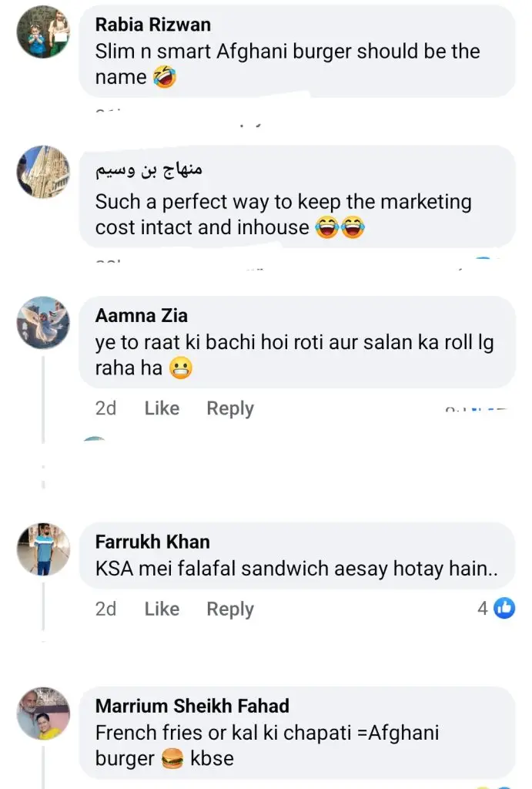Screen dimensions: 532x789
Task: Click the Rabia Rizwan commenter name
Action: coord(152,25)
